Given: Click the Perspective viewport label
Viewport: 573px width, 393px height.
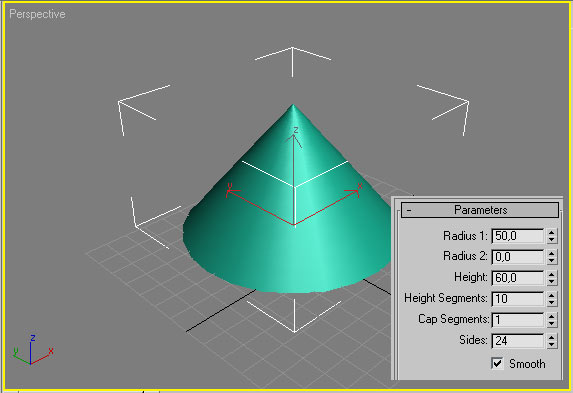Looking at the screenshot, I should [37, 14].
